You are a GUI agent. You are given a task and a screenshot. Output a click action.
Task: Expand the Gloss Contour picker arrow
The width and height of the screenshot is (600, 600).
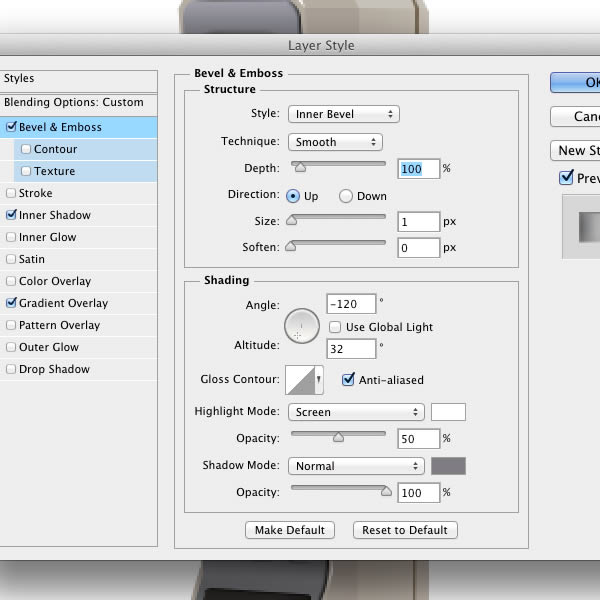click(x=319, y=380)
